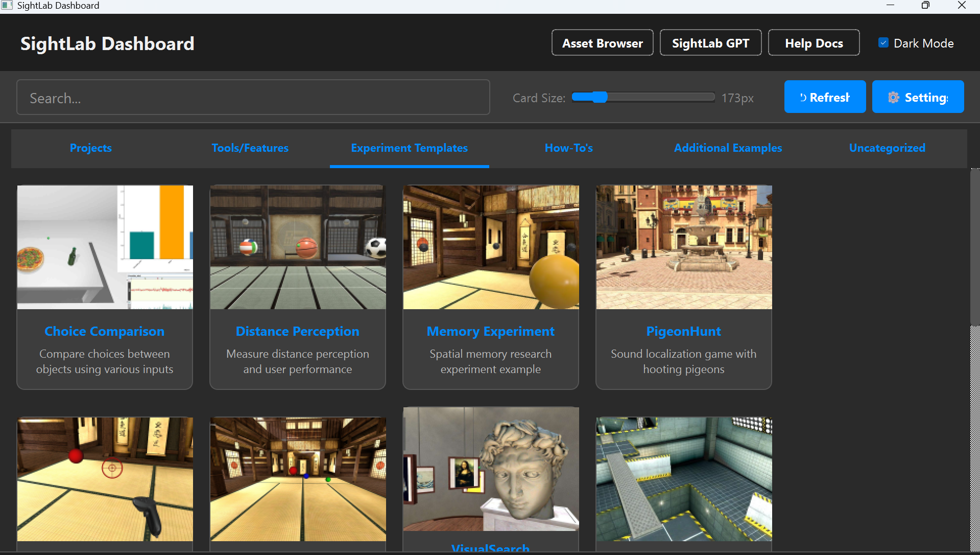
Task: Select the How-To's tab
Action: click(568, 148)
